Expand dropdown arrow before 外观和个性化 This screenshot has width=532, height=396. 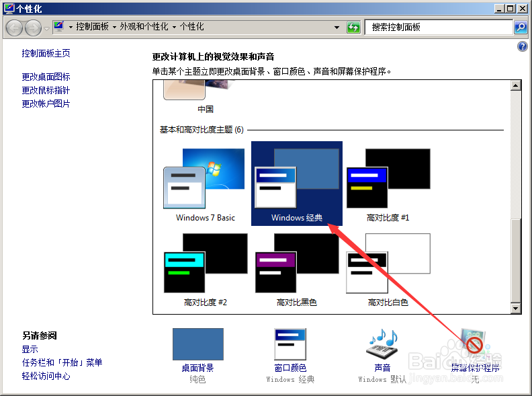[x=114, y=27]
